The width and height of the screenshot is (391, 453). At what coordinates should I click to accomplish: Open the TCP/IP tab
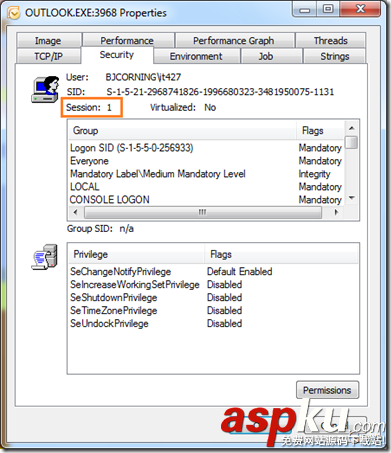click(49, 56)
